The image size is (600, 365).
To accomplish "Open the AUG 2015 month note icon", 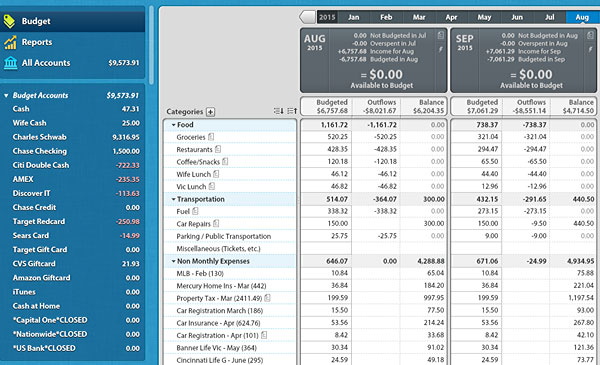I will (440, 35).
